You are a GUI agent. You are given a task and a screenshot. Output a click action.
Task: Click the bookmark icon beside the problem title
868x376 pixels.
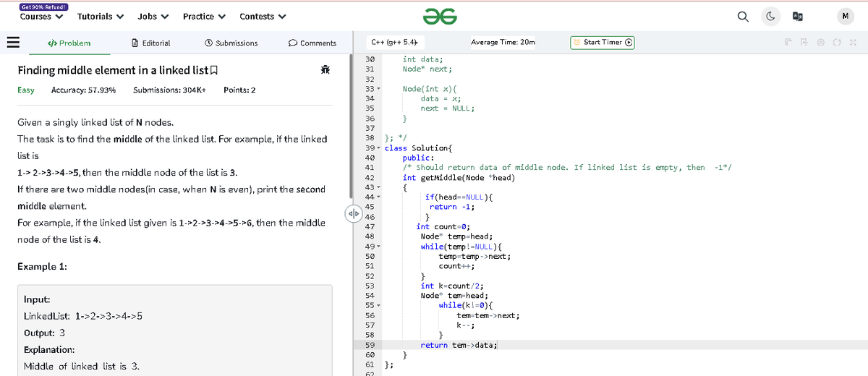[x=213, y=70]
